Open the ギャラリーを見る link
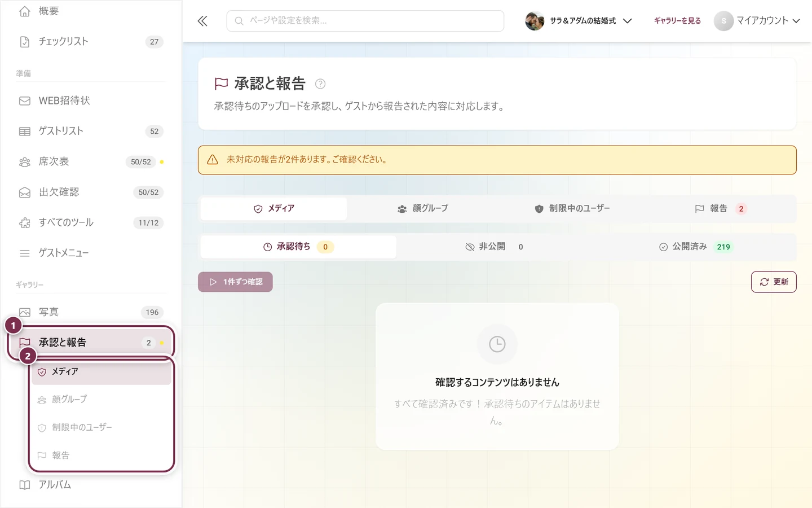This screenshot has width=812, height=508. tap(677, 21)
